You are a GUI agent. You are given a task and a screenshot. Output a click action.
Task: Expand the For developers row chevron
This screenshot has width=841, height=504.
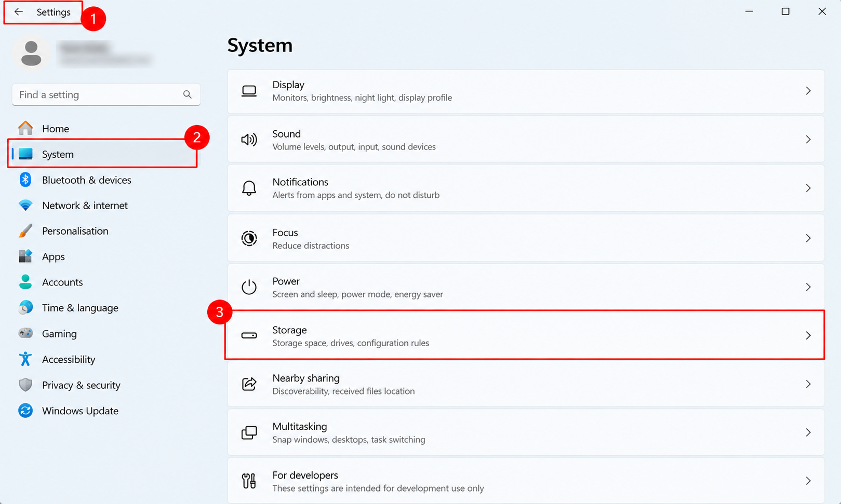[x=808, y=481]
